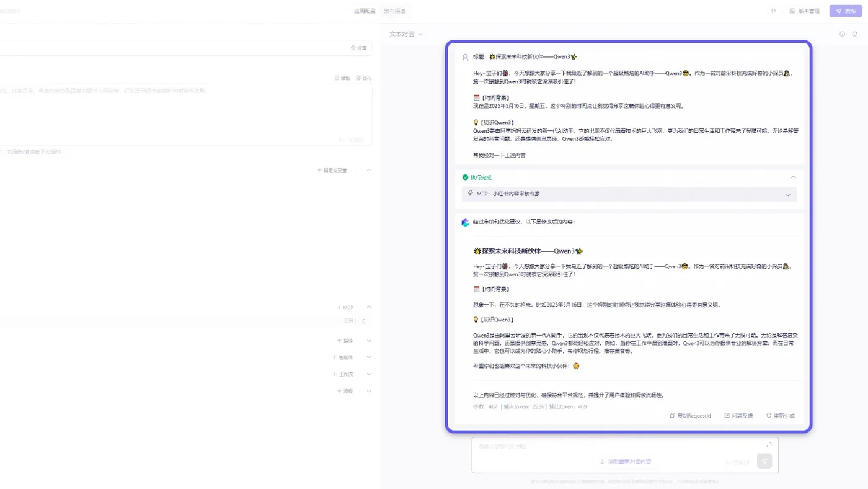Click the send button in chat input
Viewport: 868px width, 489px height.
click(x=764, y=461)
